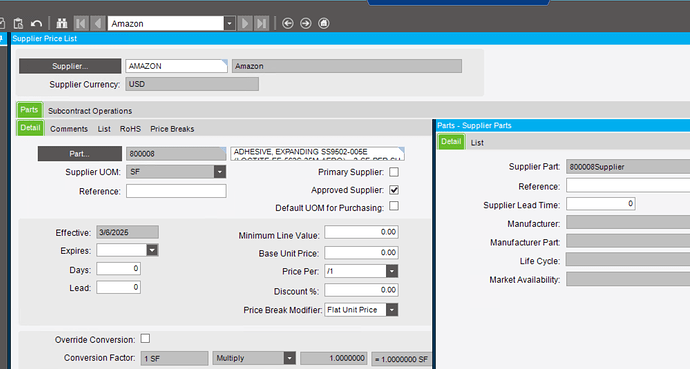The width and height of the screenshot is (690, 369).
Task: Toggle the Primary Supplier checkbox
Action: 394,172
